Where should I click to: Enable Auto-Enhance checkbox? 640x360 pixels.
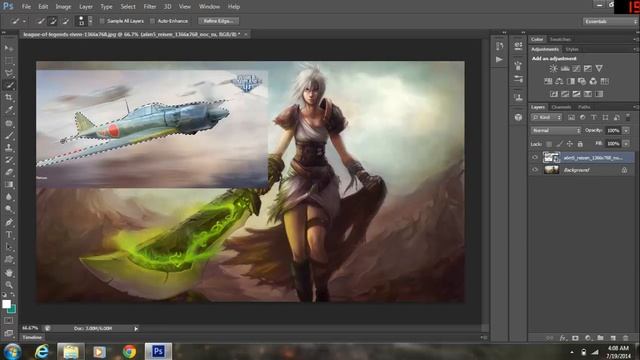click(x=153, y=21)
